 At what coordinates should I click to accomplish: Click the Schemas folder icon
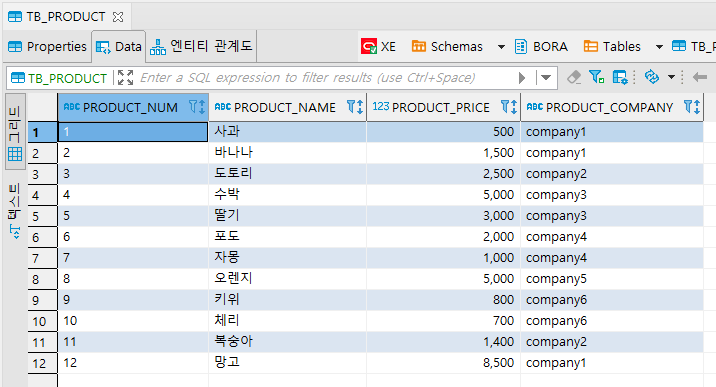[419, 47]
